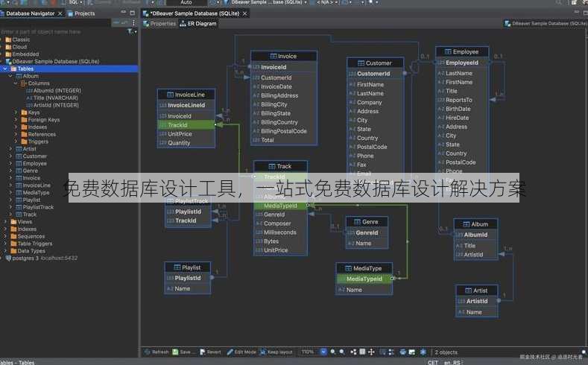This screenshot has height=365, width=588.
Task: Expand the References folder
Action: pos(16,135)
